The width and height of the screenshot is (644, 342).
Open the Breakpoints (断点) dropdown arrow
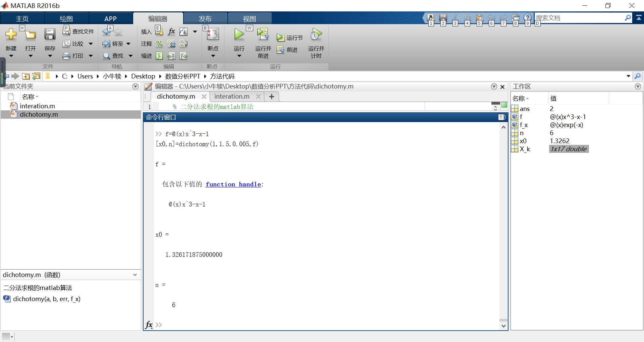213,56
